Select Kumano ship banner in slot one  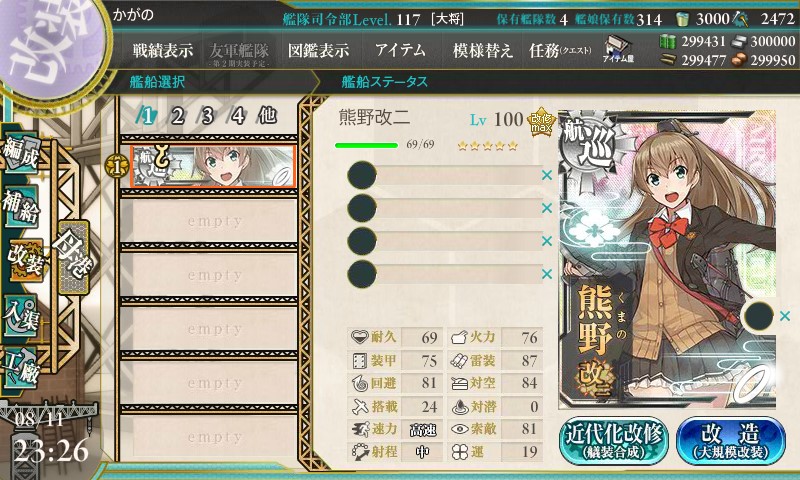[213, 167]
